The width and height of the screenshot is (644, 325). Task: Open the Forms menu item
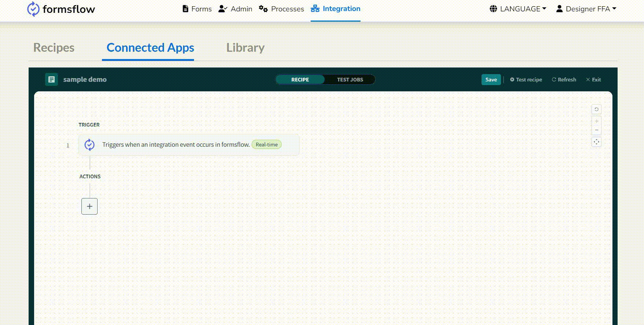point(197,9)
